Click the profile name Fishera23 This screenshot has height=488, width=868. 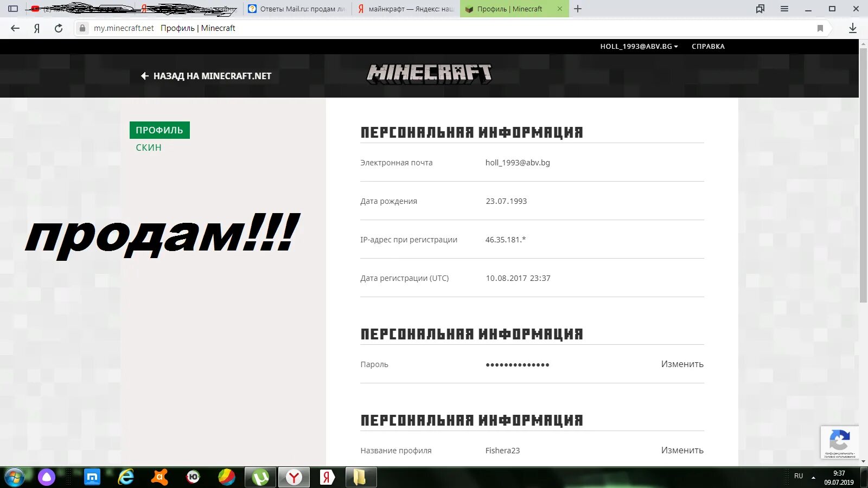[x=502, y=451]
